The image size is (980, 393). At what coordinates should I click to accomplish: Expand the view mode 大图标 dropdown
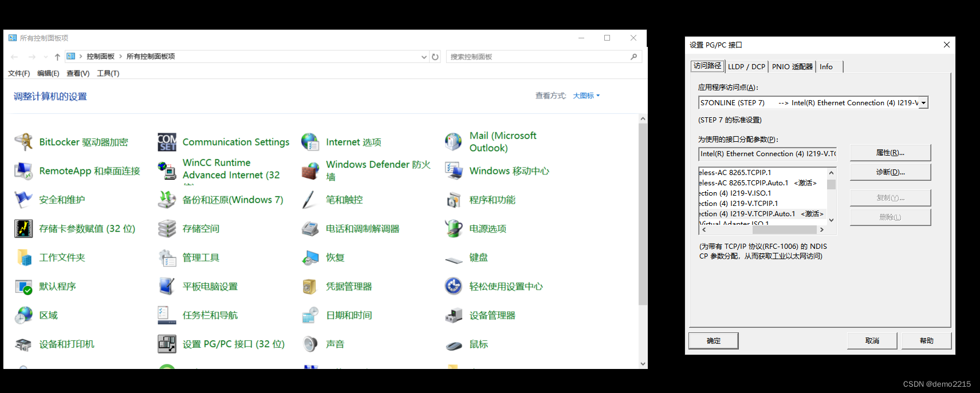(x=587, y=96)
